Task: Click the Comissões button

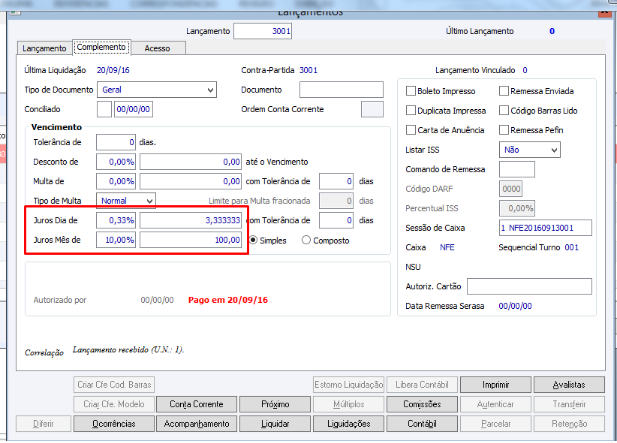Action: pos(422,404)
